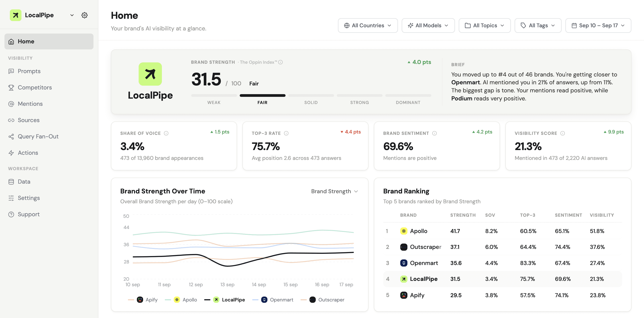Open the All Topics filter dropdown
Viewport: 644px width, 318px height.
coord(485,25)
